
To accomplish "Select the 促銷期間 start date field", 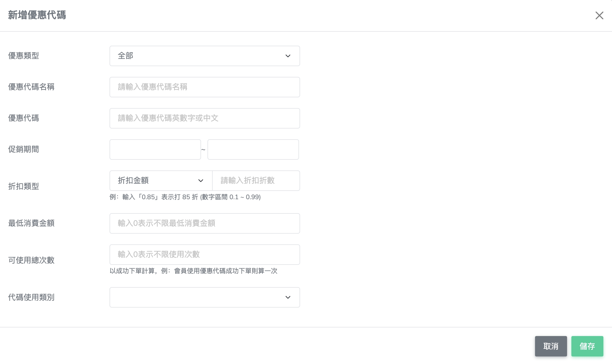I will (155, 149).
